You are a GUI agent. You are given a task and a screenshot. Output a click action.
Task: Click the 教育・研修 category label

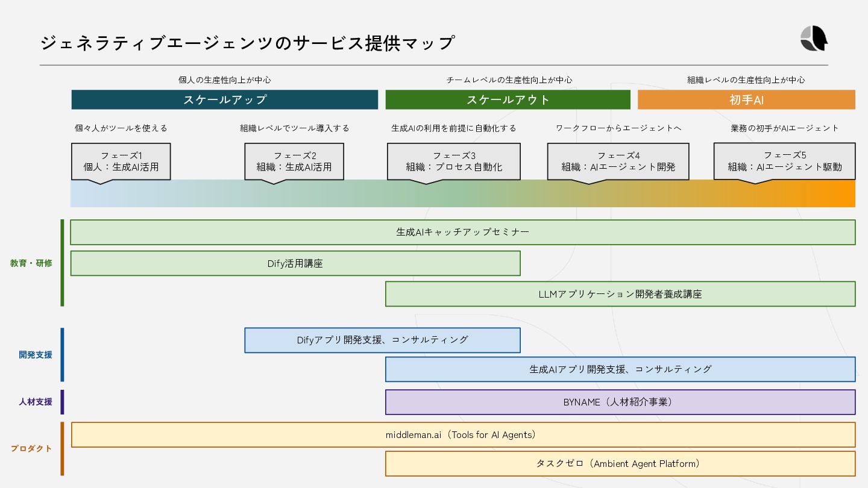pos(31,263)
